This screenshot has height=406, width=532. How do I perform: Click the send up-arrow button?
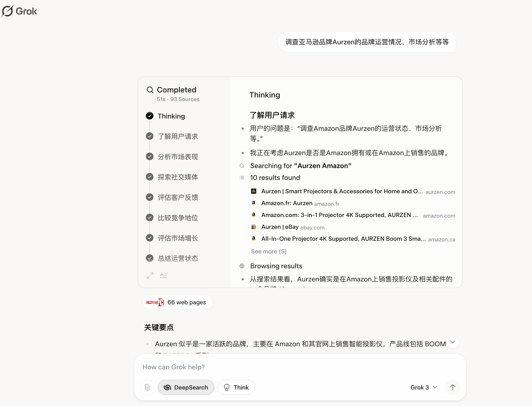(453, 387)
